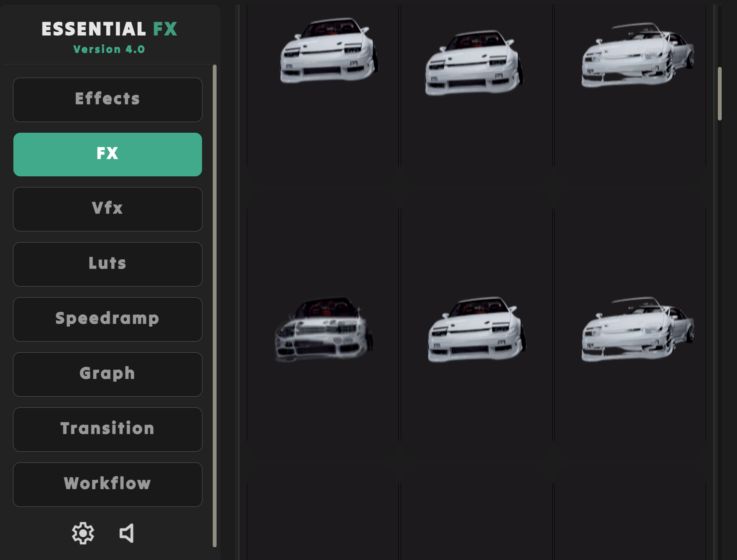Switch to the Vfx category

[x=108, y=209]
